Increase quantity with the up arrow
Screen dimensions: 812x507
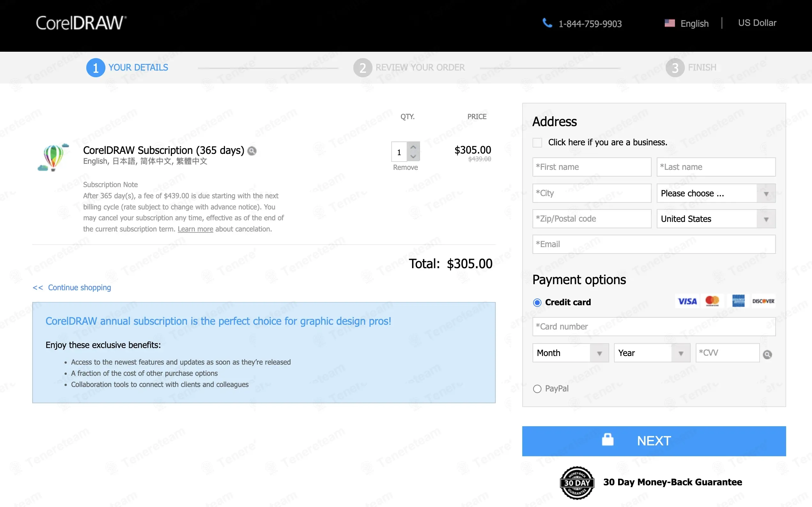(x=413, y=147)
